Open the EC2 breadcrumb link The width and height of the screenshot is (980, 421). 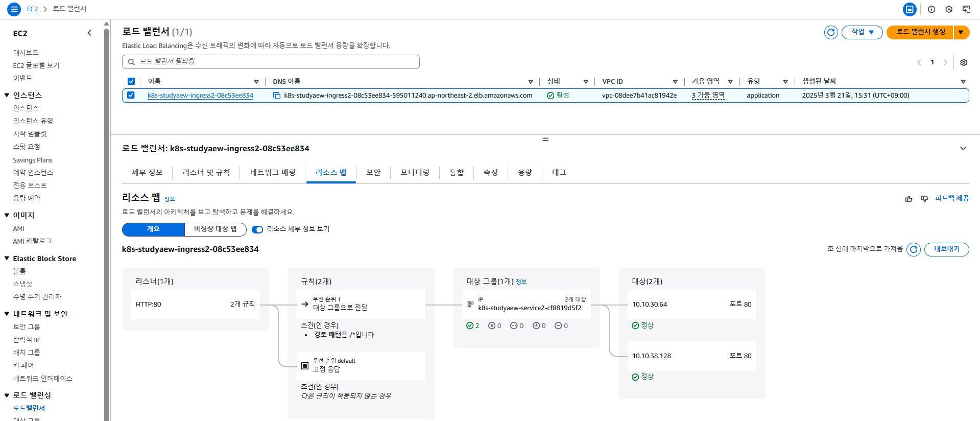point(32,9)
